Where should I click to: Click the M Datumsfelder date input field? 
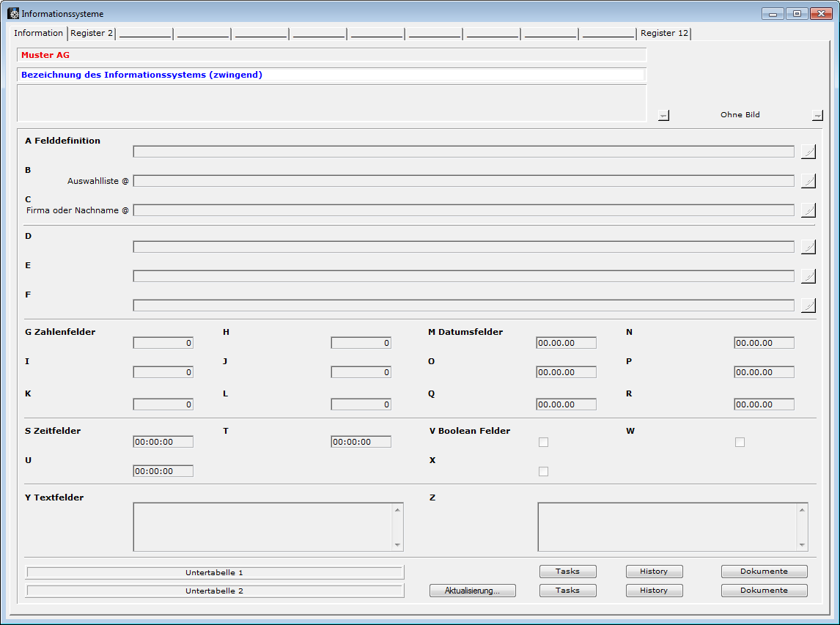click(566, 343)
